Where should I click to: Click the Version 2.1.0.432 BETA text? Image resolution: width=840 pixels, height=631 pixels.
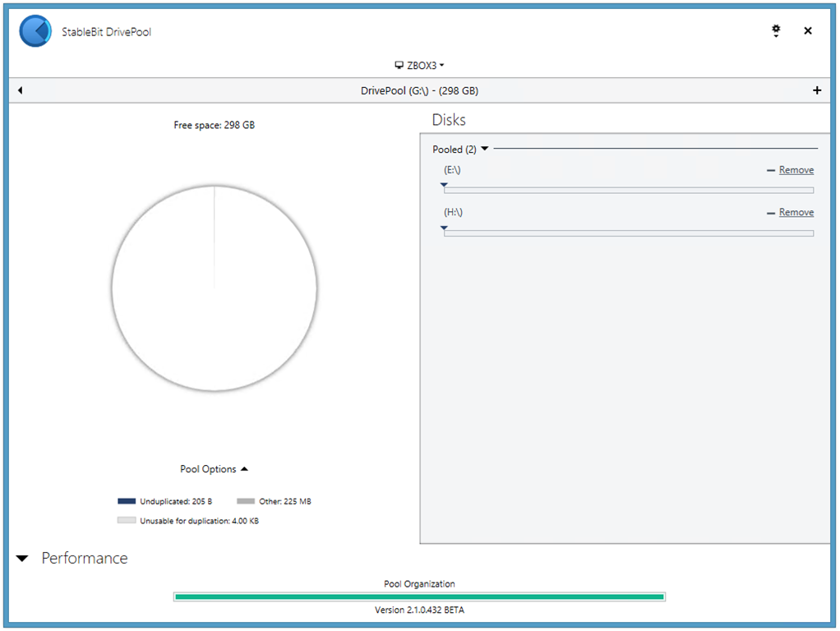click(419, 610)
